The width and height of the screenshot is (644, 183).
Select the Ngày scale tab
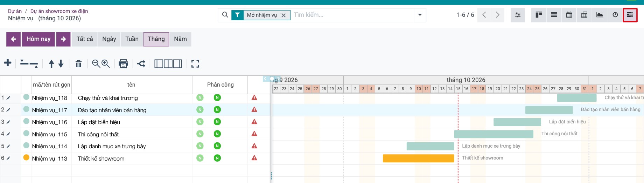(109, 39)
